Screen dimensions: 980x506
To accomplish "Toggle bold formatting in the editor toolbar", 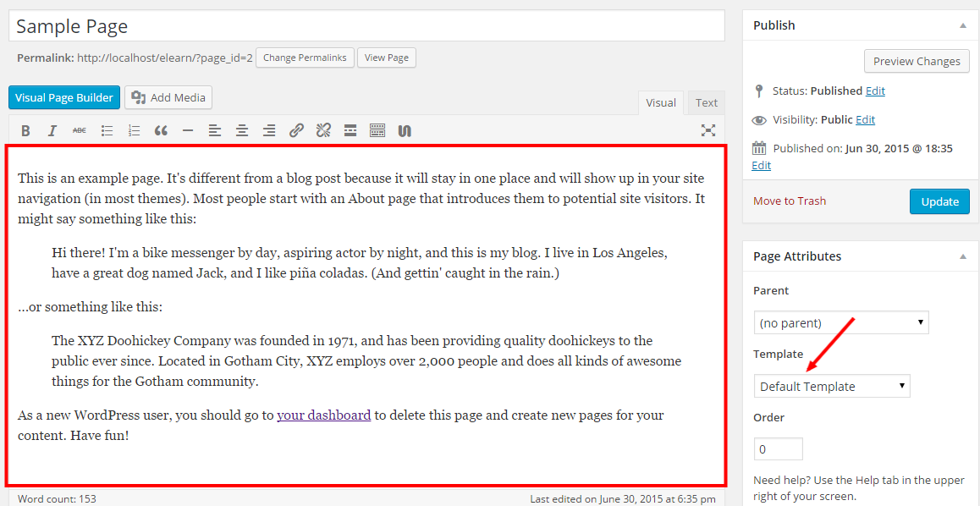I will [x=25, y=130].
